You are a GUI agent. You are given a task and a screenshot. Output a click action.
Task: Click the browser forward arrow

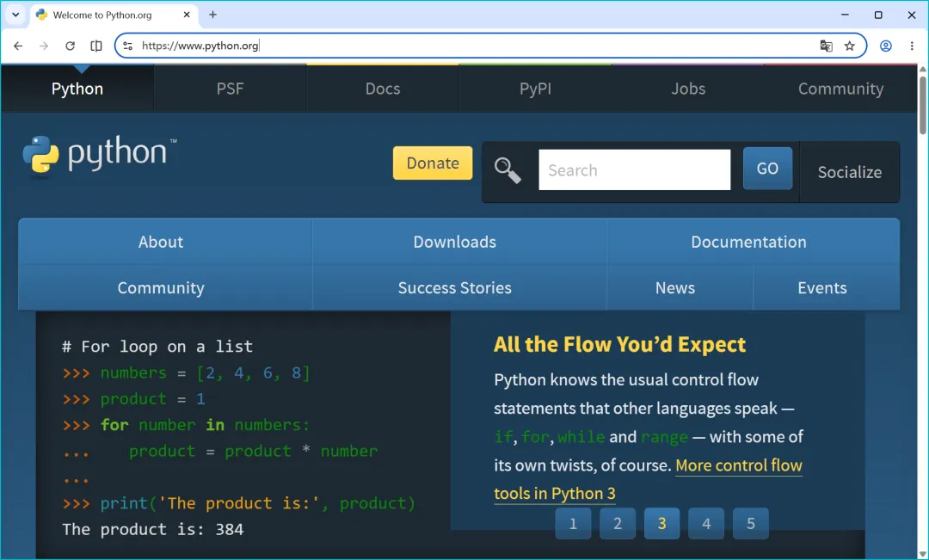click(x=44, y=46)
